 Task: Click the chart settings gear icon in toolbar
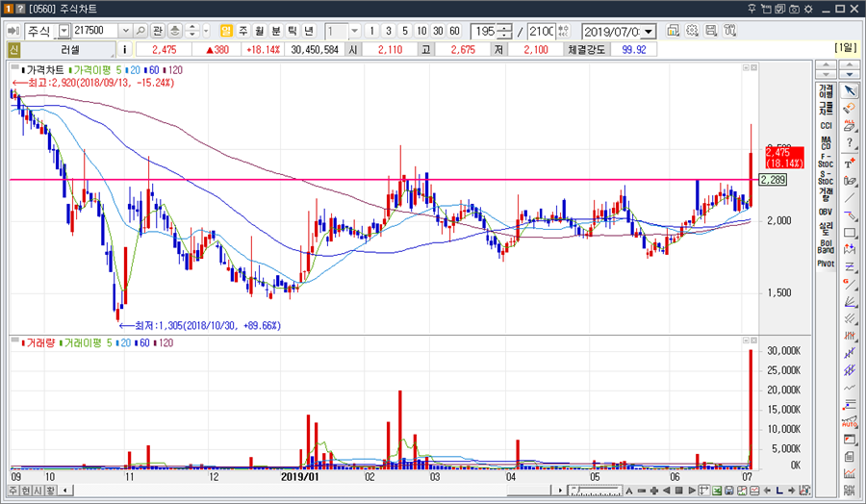(x=692, y=31)
